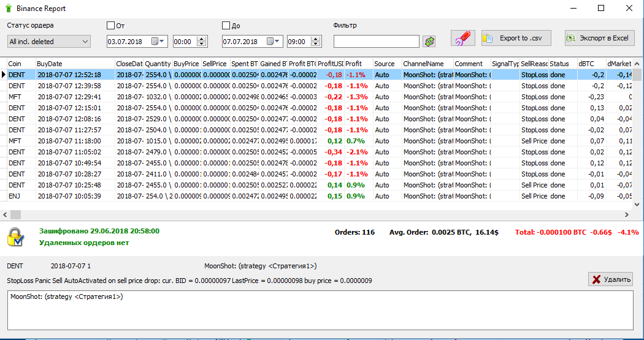Screen dimensions: 644x340
Task: Click Export to .csv button
Action: (516, 38)
